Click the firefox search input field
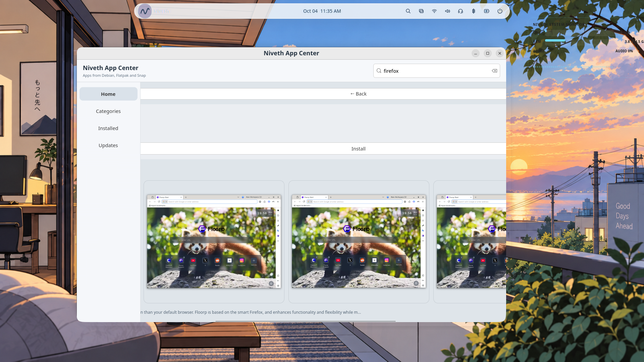The height and width of the screenshot is (362, 644). [x=436, y=71]
